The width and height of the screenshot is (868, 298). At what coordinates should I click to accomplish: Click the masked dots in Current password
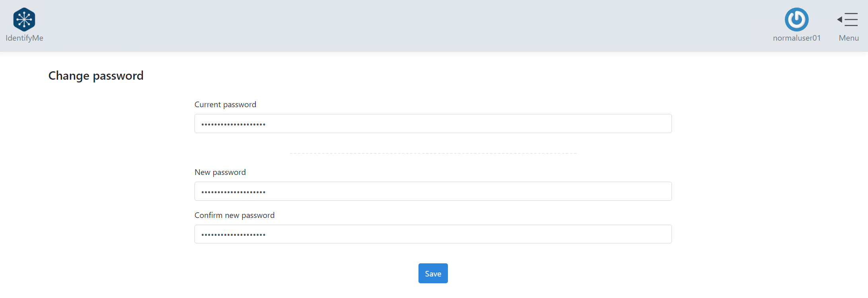click(x=233, y=125)
